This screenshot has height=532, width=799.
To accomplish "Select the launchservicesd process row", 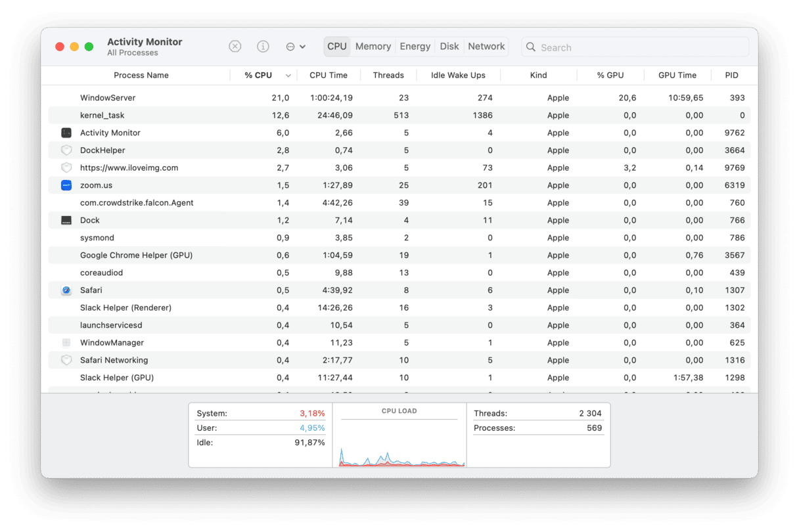I will pyautogui.click(x=399, y=325).
